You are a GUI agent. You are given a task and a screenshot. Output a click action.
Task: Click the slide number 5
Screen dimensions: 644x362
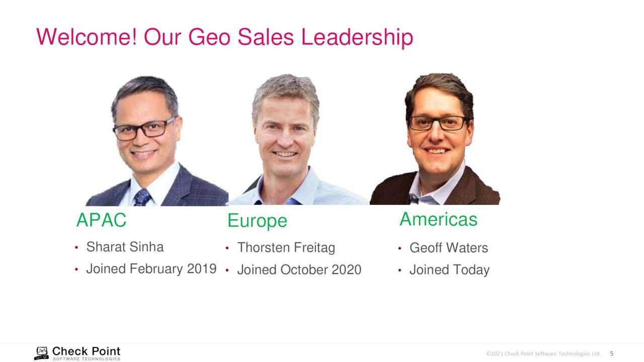pyautogui.click(x=612, y=353)
